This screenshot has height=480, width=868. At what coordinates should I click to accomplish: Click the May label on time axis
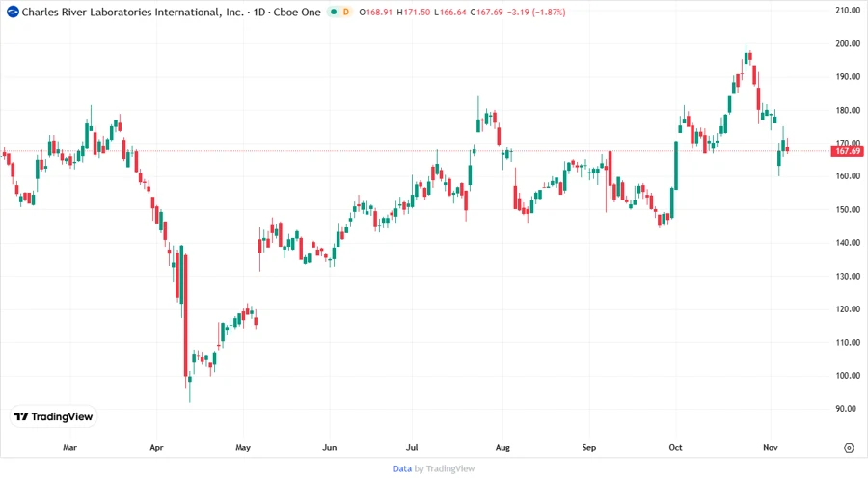243,447
